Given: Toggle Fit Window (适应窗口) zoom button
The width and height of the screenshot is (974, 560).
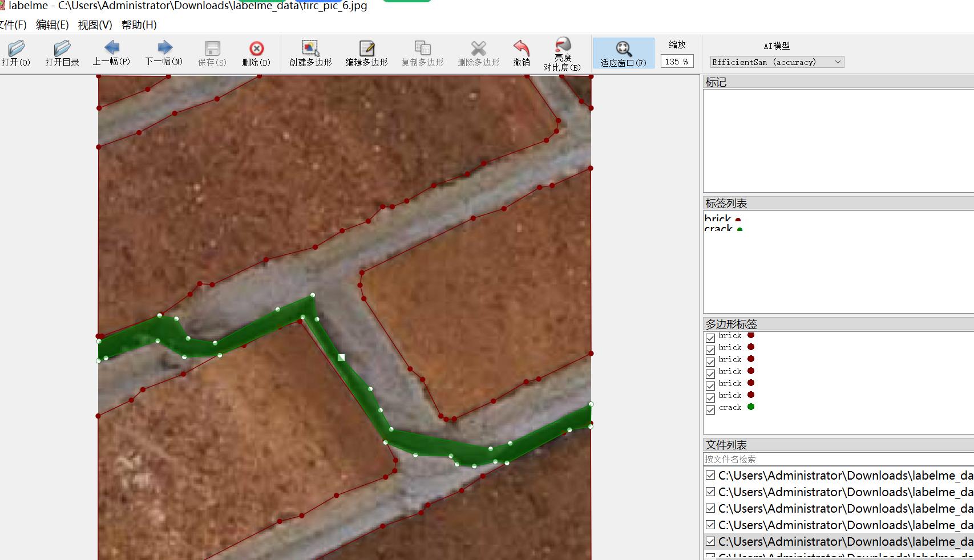Looking at the screenshot, I should (x=624, y=54).
